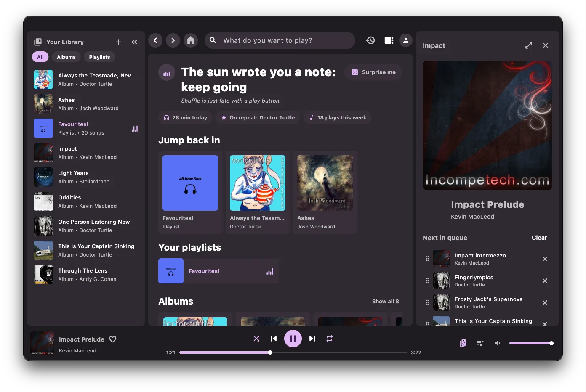Viewport: 586px width, 392px height.
Task: Remove Frosty Jack's Supernova from queue
Action: click(x=545, y=303)
